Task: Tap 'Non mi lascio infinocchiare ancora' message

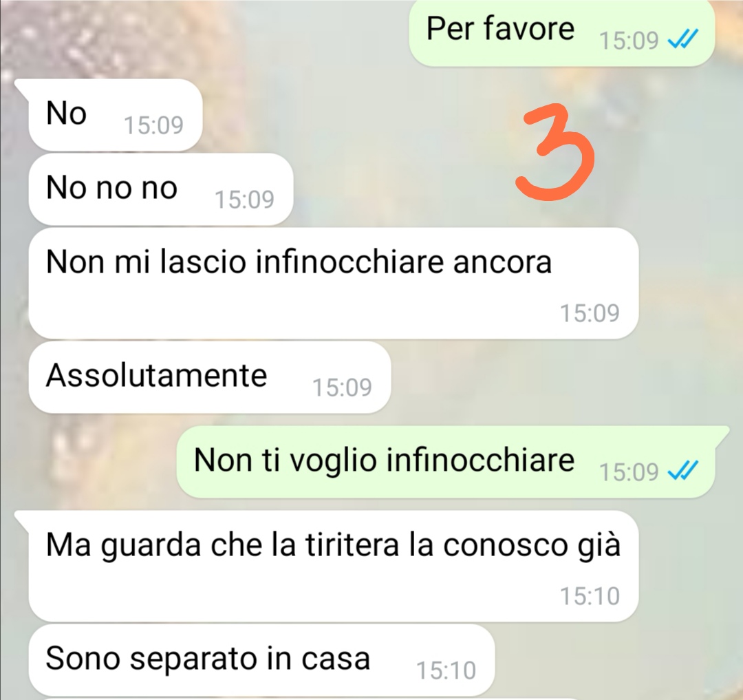Action: [334, 283]
